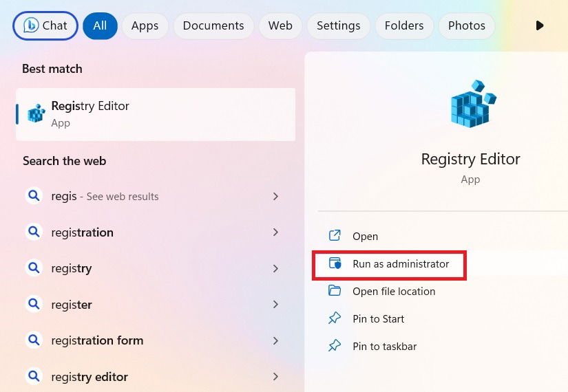
Task: Expand the 'registry' suggestion chevron
Action: 275,269
